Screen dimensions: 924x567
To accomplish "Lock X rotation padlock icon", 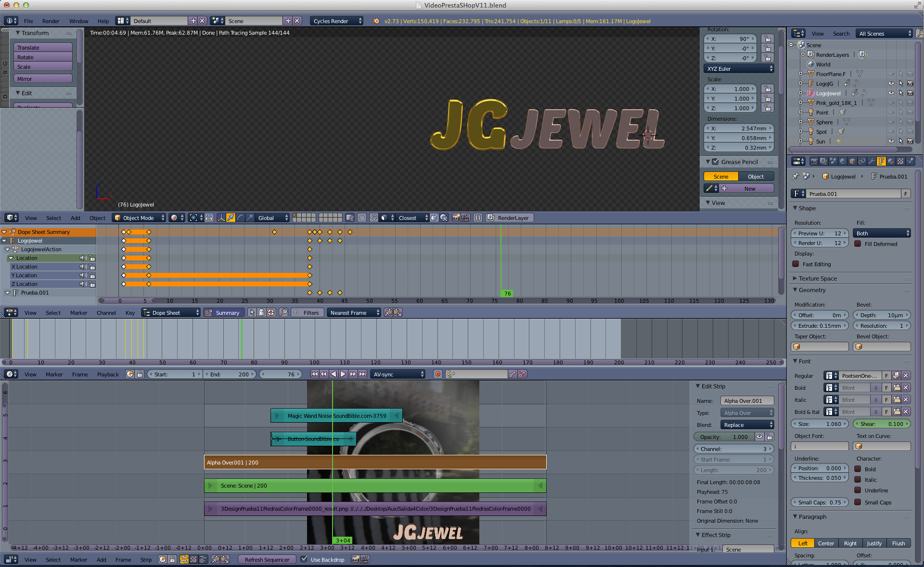I will point(767,39).
